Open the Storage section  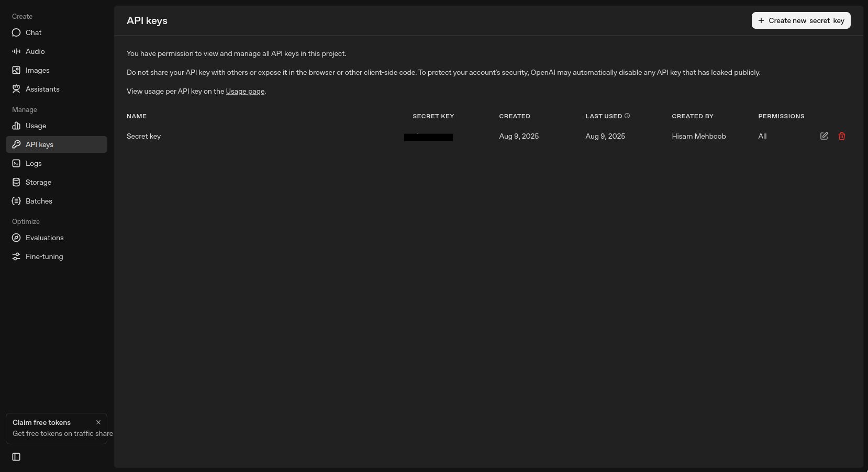pos(38,182)
